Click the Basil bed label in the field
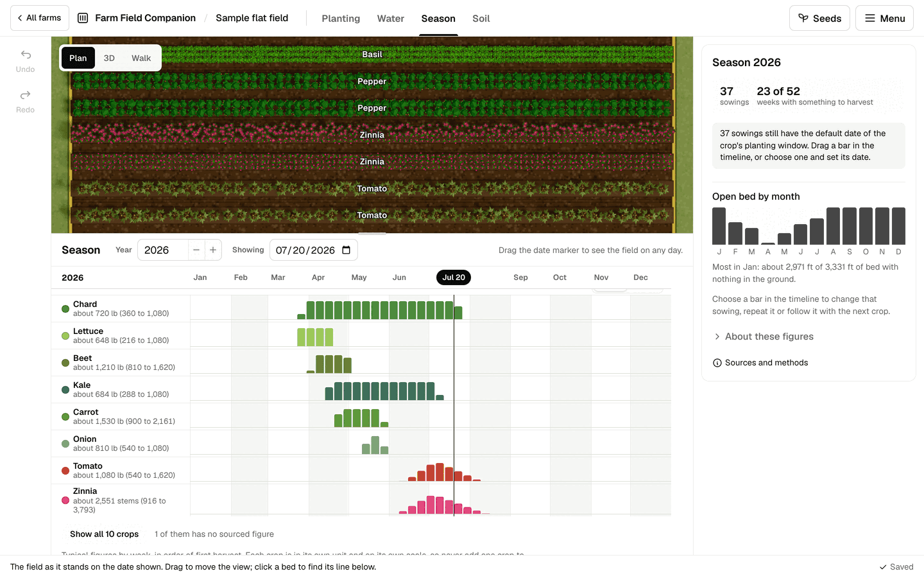Image resolution: width=924 pixels, height=578 pixels. (x=372, y=55)
